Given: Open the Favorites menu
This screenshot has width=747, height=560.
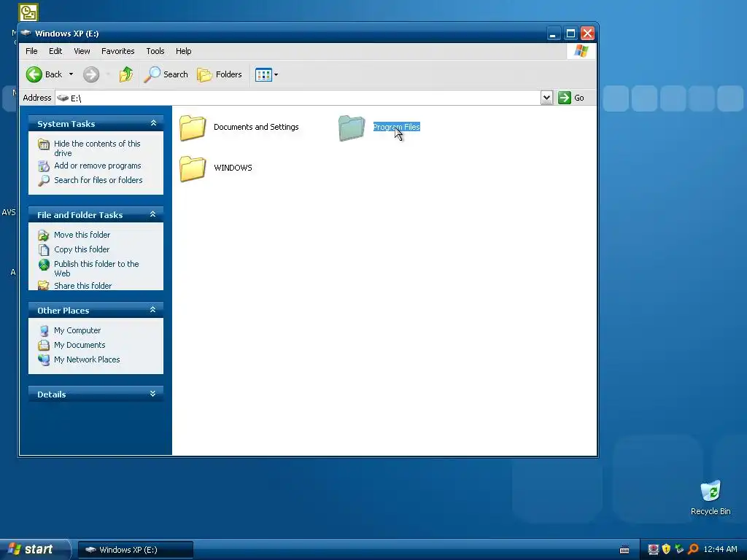Looking at the screenshot, I should [x=117, y=51].
